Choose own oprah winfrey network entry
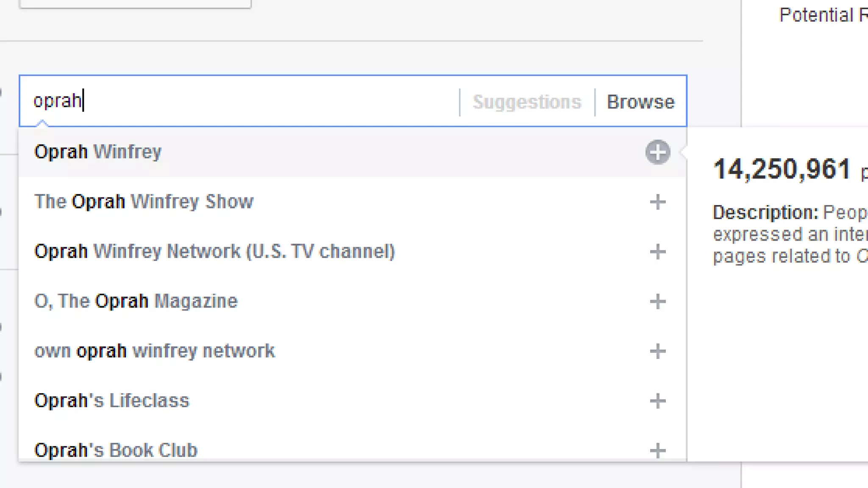 point(154,351)
